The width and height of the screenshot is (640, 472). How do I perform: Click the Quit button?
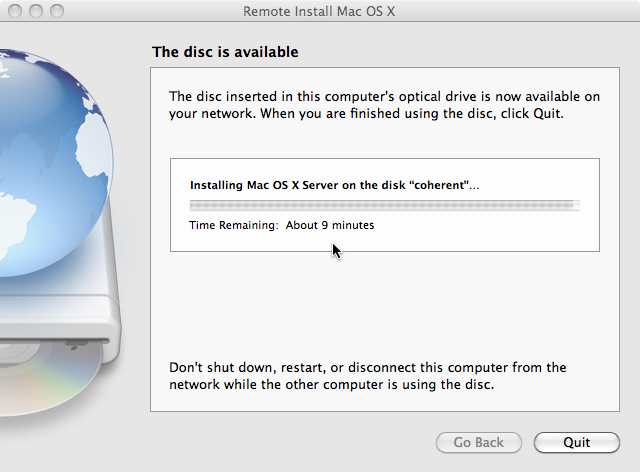tap(576, 443)
